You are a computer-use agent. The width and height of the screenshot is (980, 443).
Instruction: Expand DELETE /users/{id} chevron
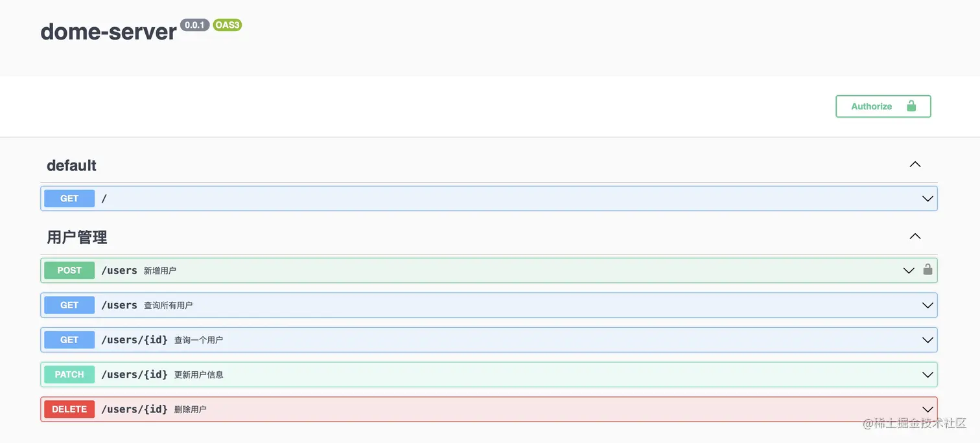[927, 409]
